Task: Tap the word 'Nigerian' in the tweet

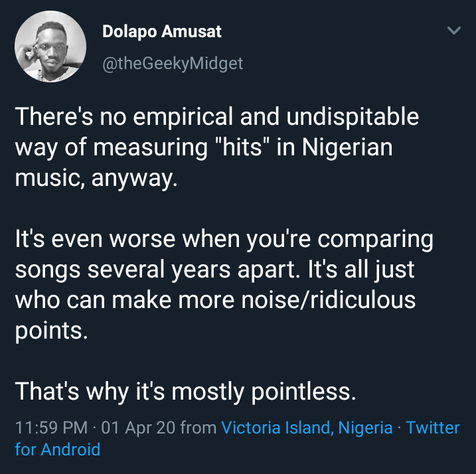Action: [x=347, y=148]
